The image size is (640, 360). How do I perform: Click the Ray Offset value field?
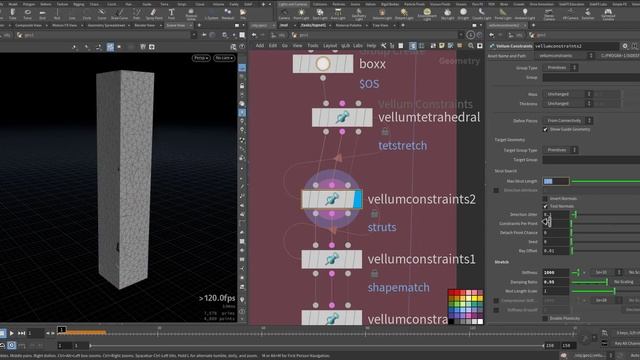556,251
